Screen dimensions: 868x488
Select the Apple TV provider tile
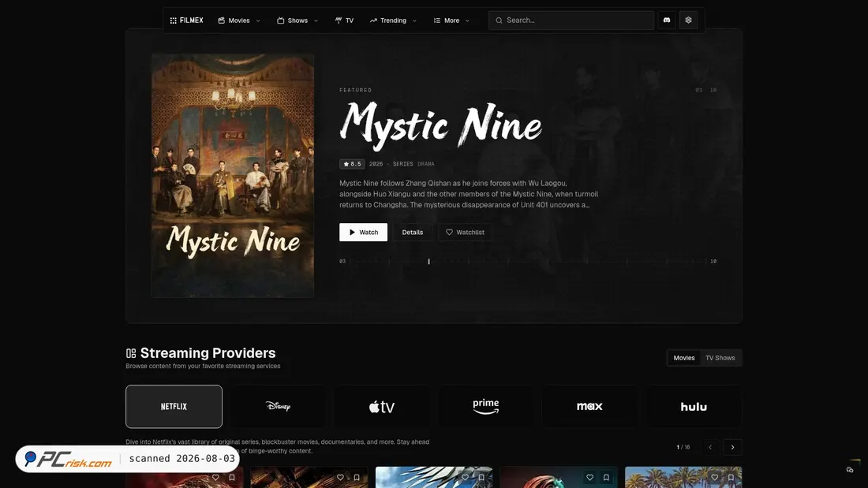coord(382,407)
